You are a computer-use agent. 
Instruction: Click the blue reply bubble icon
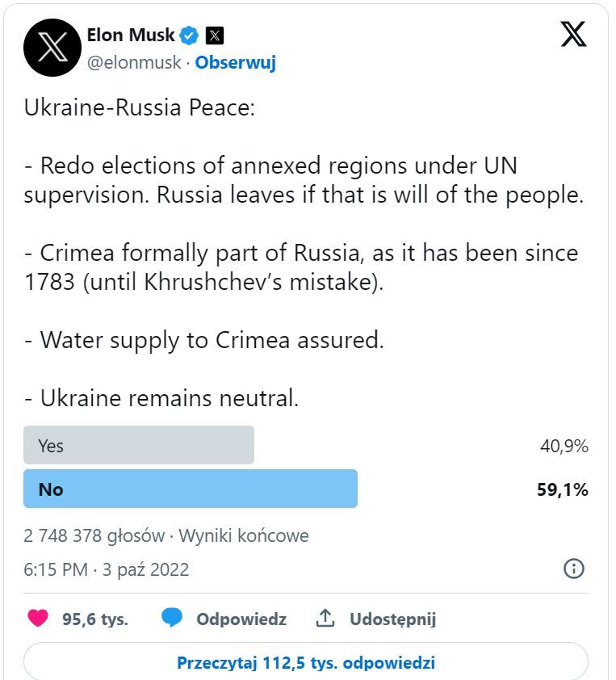coord(172,619)
